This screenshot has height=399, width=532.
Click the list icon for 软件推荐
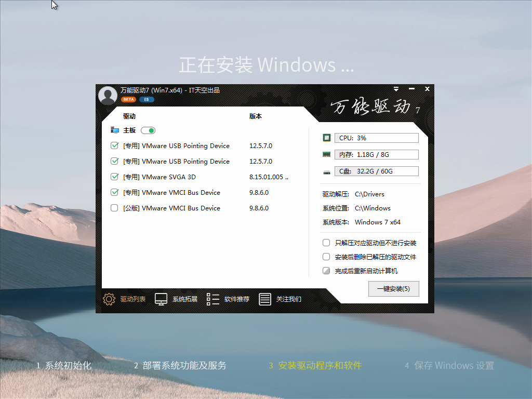point(213,299)
